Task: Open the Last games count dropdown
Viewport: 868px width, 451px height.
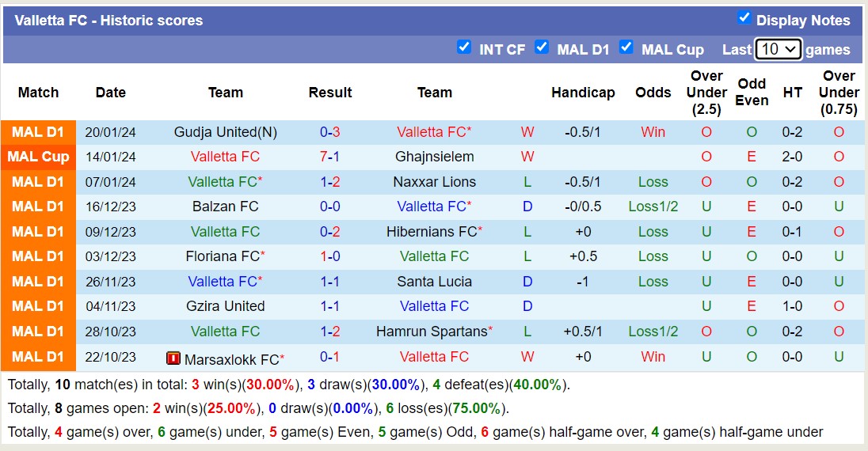Action: (x=779, y=49)
